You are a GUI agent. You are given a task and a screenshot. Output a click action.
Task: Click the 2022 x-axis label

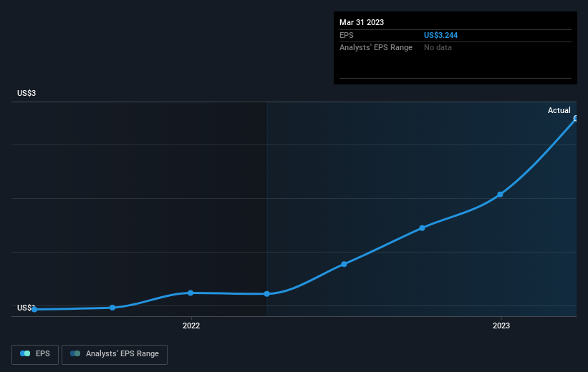191,325
